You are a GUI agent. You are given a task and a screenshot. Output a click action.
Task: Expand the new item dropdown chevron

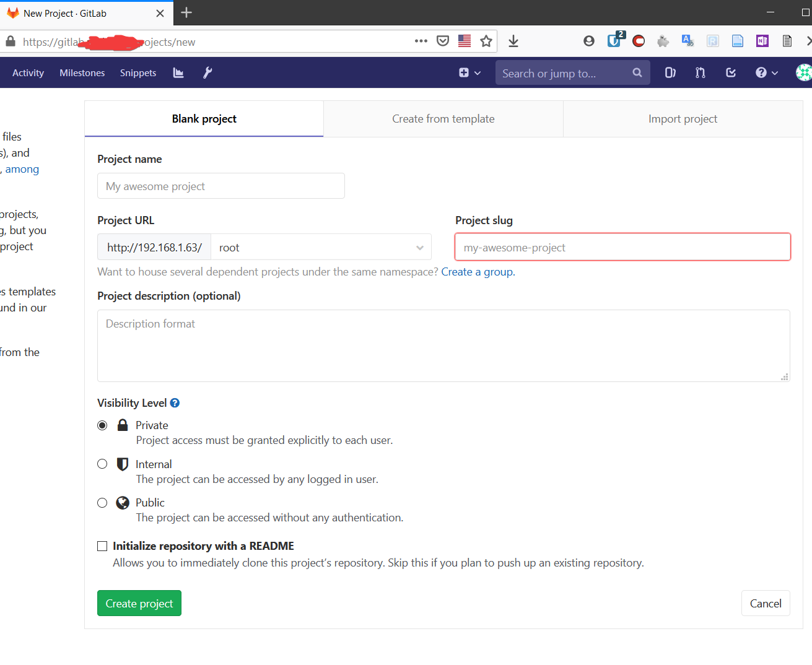478,73
